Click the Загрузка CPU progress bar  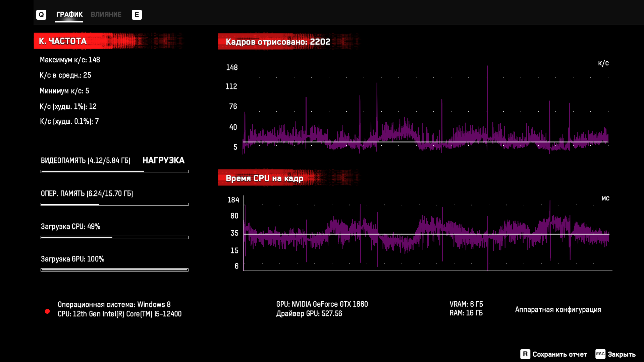(x=114, y=237)
